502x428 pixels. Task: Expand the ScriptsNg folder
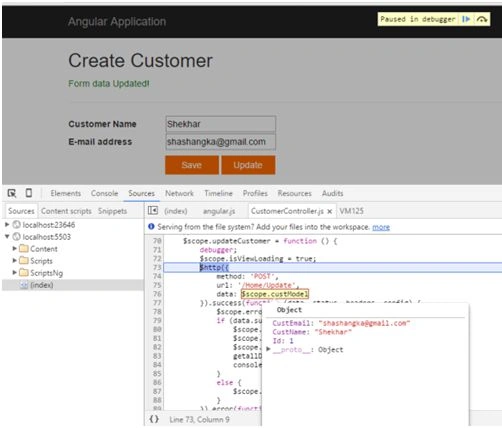point(14,272)
